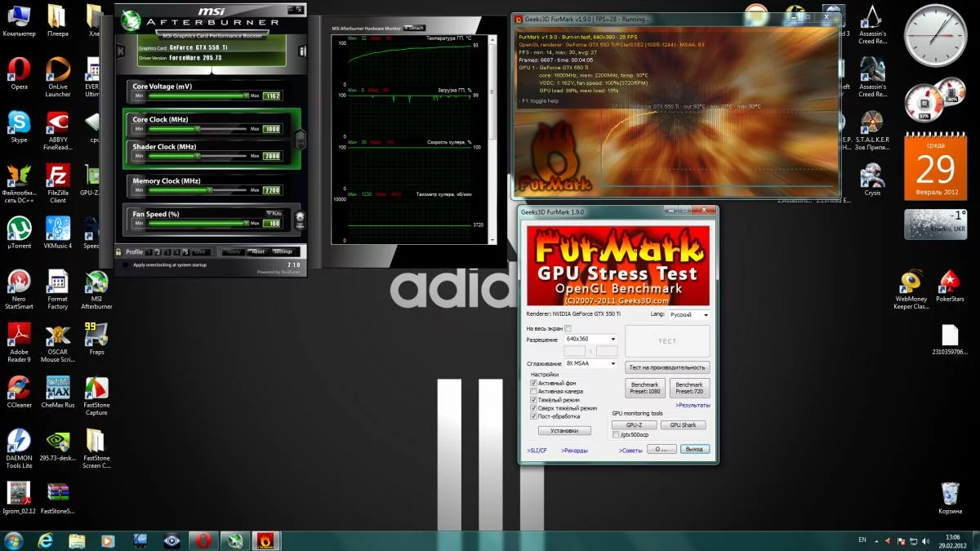Click Detach on the Hardware Monitor
Image resolution: width=980 pixels, height=551 pixels.
pos(413,28)
